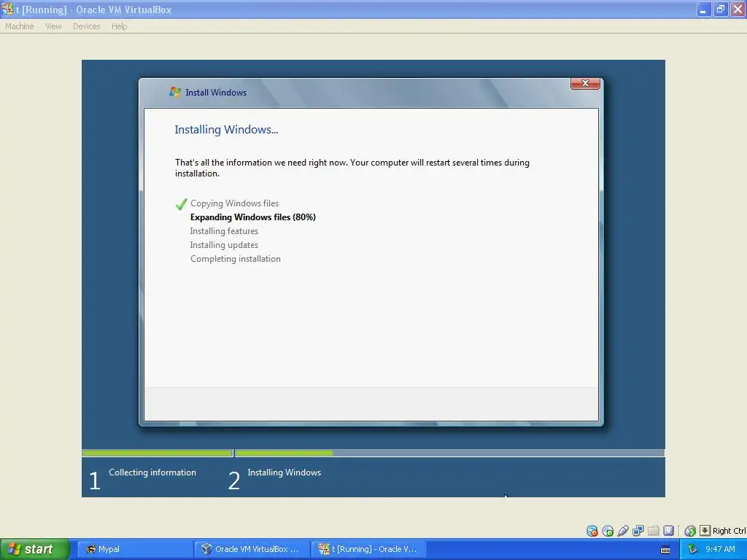
Task: Switch to Oracle VM VirtualBox Manager taskbar button
Action: [x=251, y=549]
